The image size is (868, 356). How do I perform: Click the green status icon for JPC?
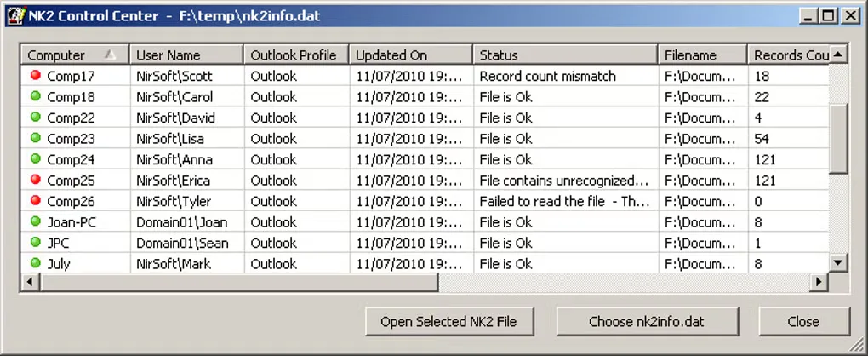tap(36, 242)
